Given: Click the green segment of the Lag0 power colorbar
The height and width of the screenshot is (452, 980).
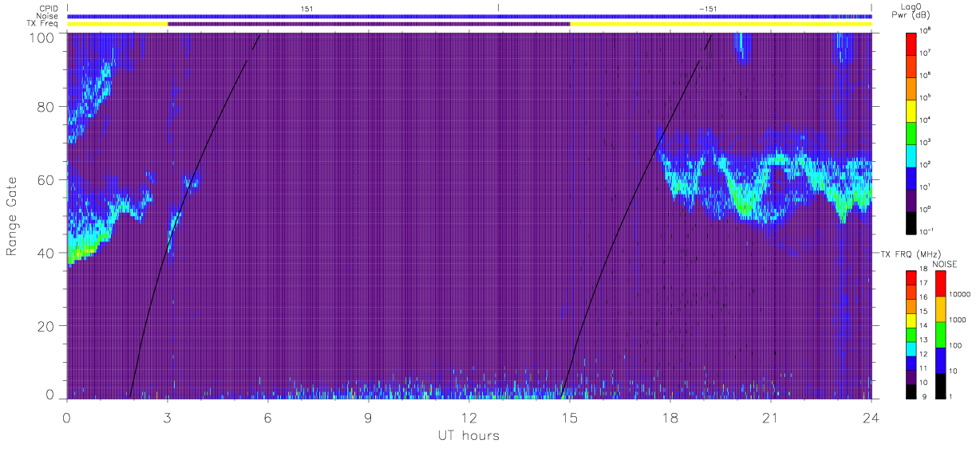Looking at the screenshot, I should pyautogui.click(x=912, y=132).
